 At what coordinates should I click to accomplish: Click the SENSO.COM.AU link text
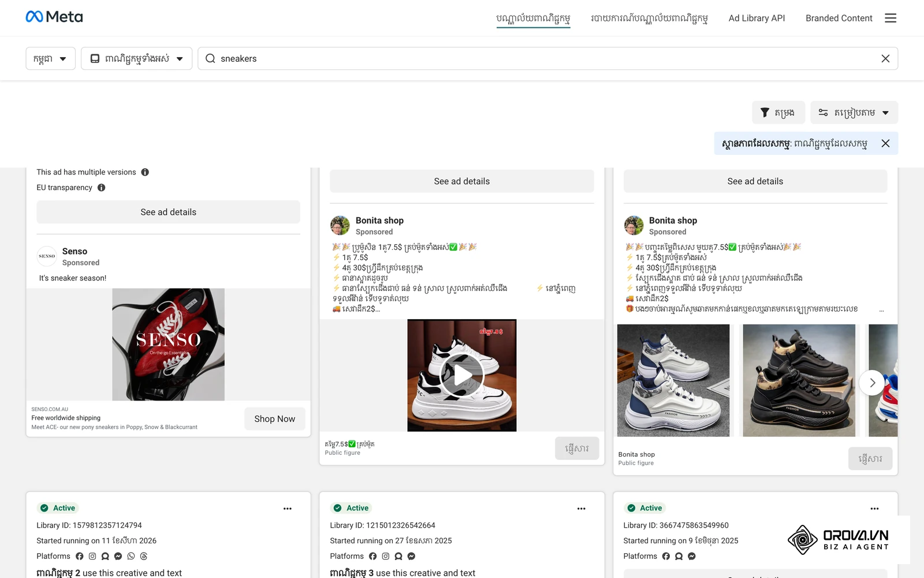(50, 409)
